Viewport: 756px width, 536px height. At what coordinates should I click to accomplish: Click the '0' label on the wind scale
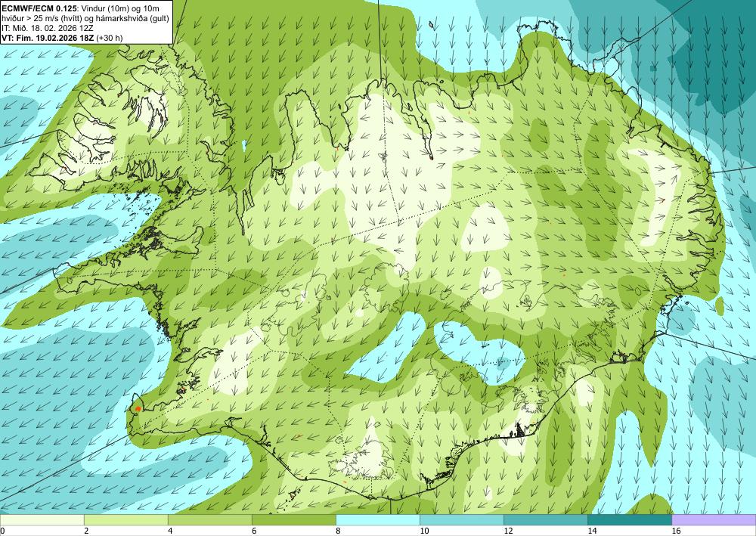click(x=2, y=531)
